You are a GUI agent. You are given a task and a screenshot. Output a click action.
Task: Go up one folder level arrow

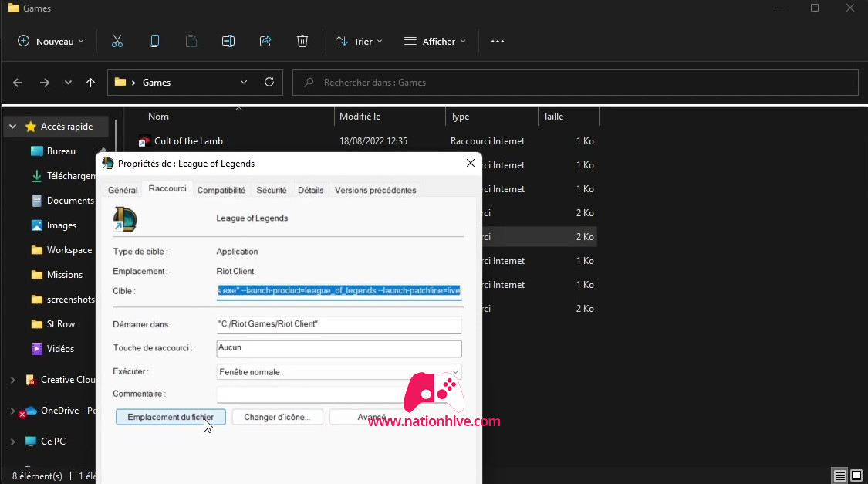91,83
